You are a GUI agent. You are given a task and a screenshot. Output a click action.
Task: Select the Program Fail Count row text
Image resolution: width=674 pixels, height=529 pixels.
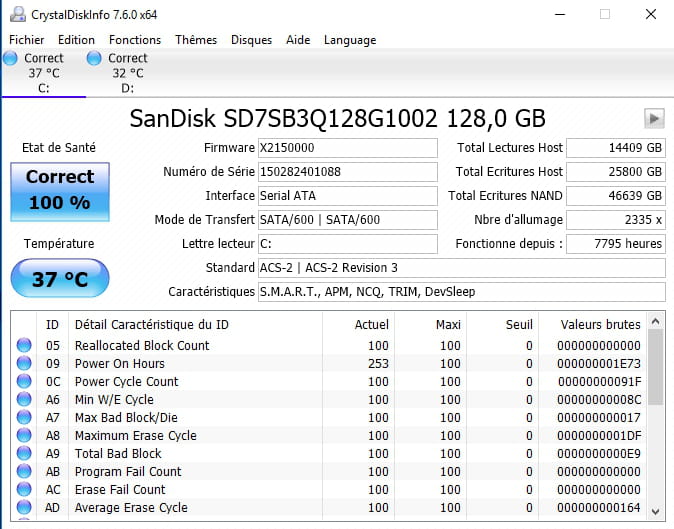[x=128, y=472]
